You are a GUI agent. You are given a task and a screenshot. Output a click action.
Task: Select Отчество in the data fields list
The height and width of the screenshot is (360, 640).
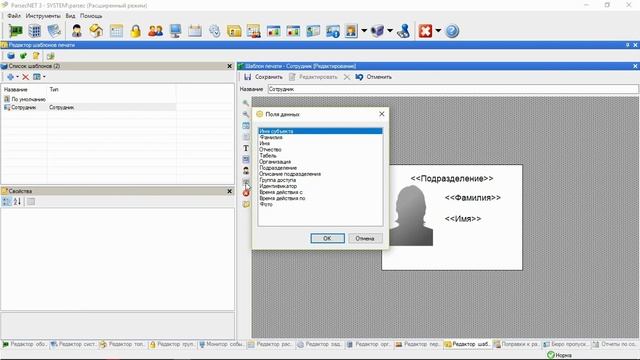coord(270,149)
